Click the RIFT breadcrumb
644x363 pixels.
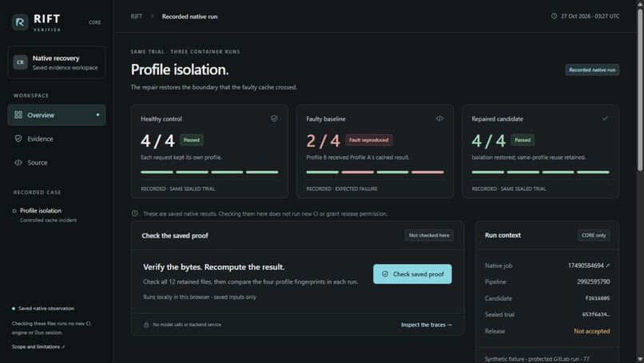[137, 17]
